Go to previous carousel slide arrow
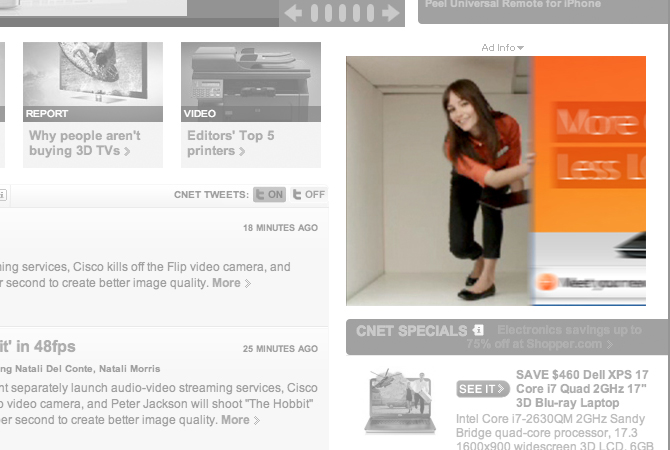This screenshot has height=450, width=670. [x=293, y=13]
